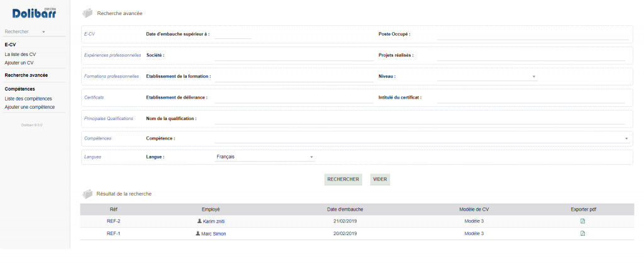Open E-CV menu section
The image size is (644, 276).
click(10, 45)
